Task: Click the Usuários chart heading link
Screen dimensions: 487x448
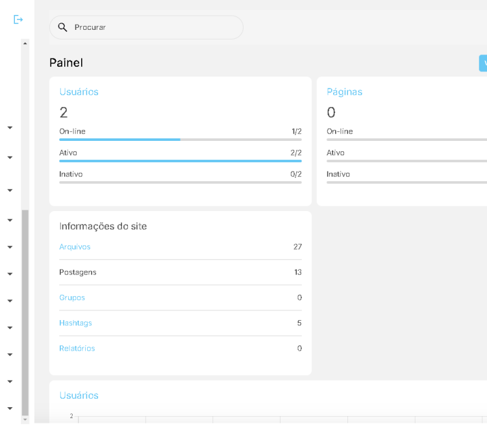Action: click(x=79, y=395)
